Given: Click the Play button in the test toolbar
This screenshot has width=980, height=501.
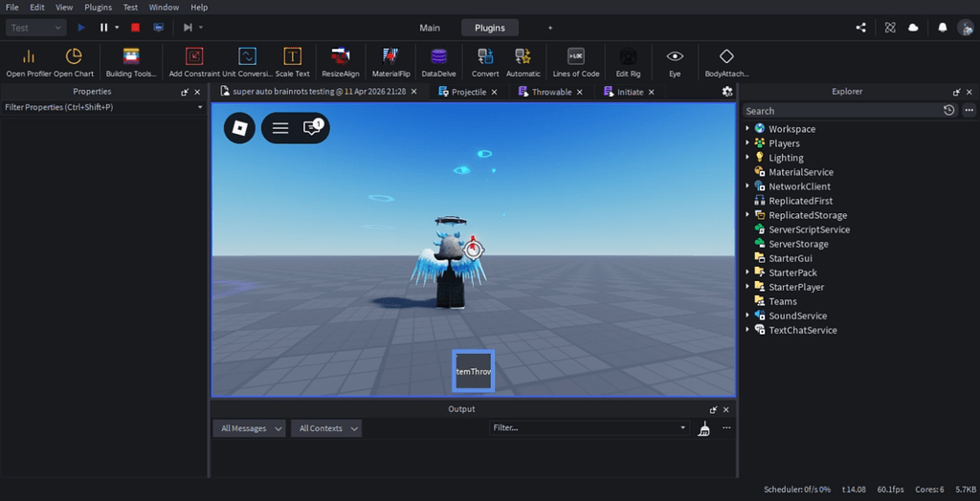Looking at the screenshot, I should coord(81,28).
